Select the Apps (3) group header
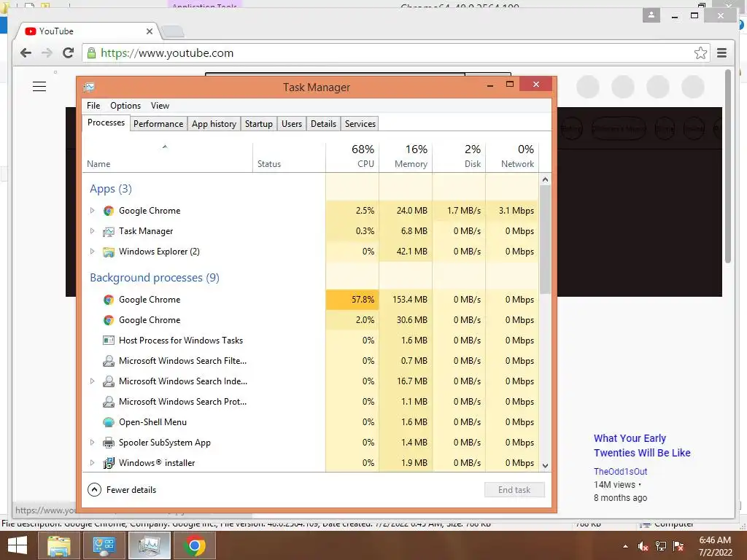 [111, 189]
